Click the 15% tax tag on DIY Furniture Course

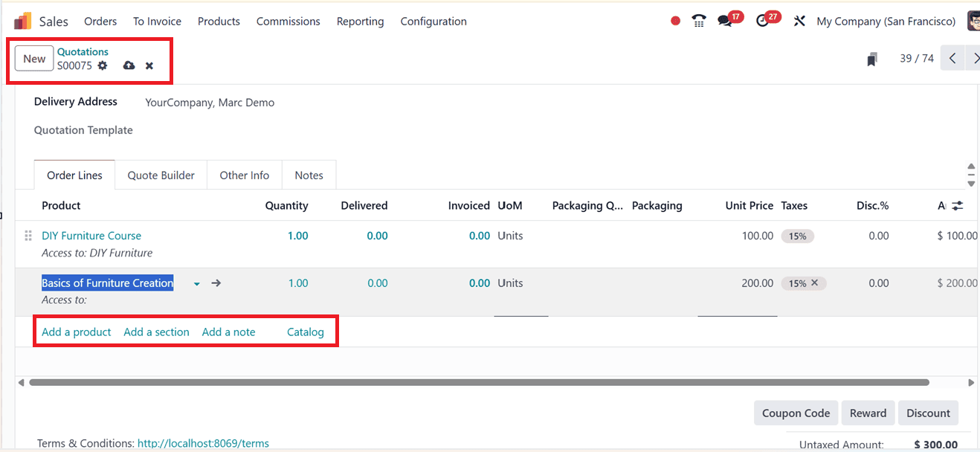797,236
